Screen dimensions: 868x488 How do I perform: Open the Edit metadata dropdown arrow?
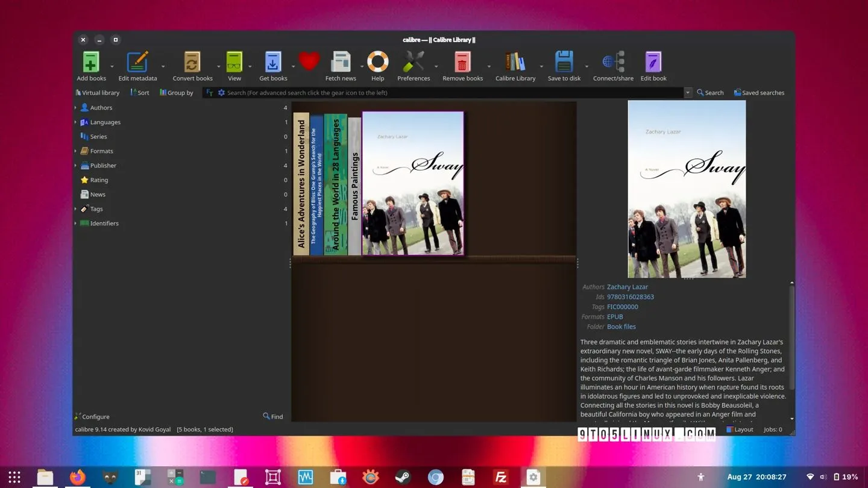[163, 66]
